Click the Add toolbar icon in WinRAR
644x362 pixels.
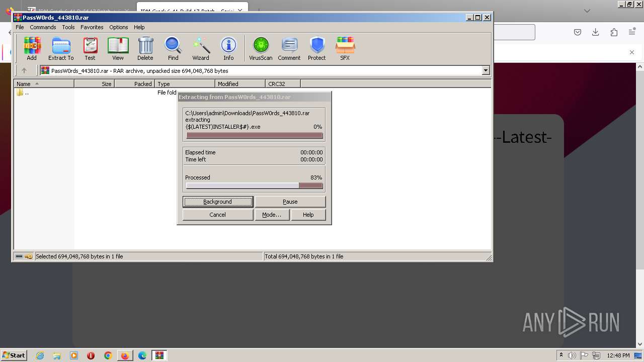tap(32, 49)
